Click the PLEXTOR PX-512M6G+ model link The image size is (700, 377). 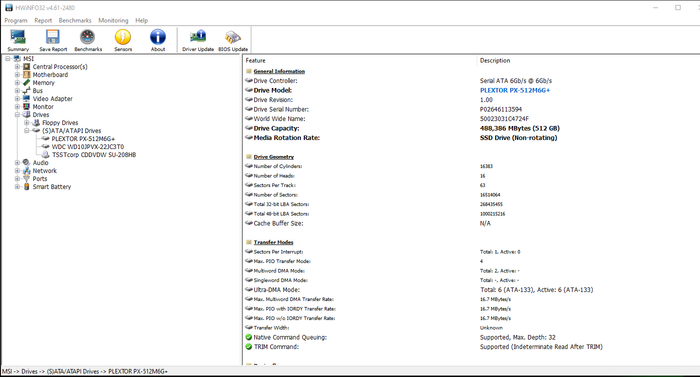[x=515, y=90]
